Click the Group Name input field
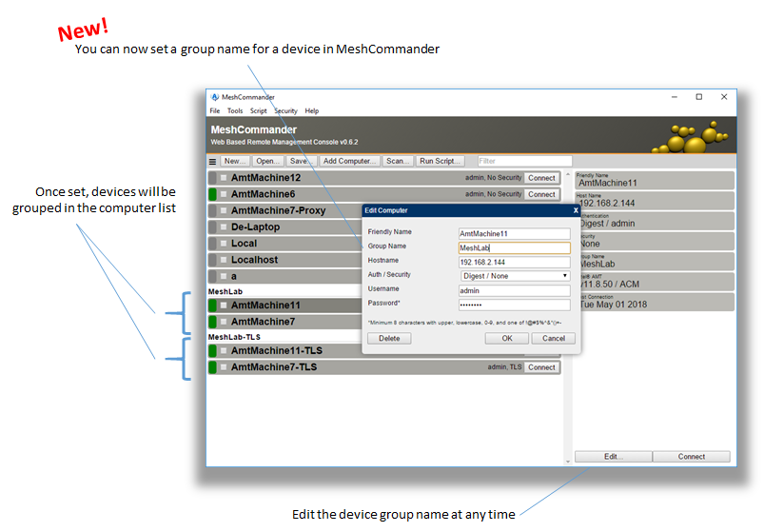The height and width of the screenshot is (532, 764). click(515, 248)
